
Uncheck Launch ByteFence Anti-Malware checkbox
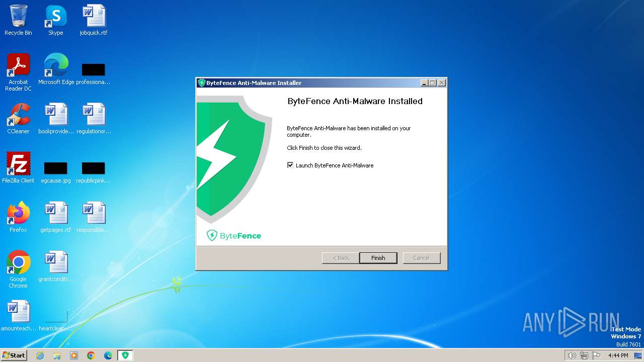[x=290, y=165]
